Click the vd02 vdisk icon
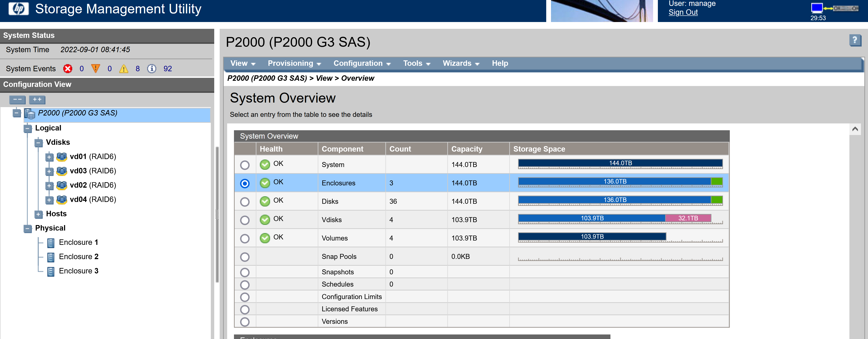 pyautogui.click(x=62, y=185)
